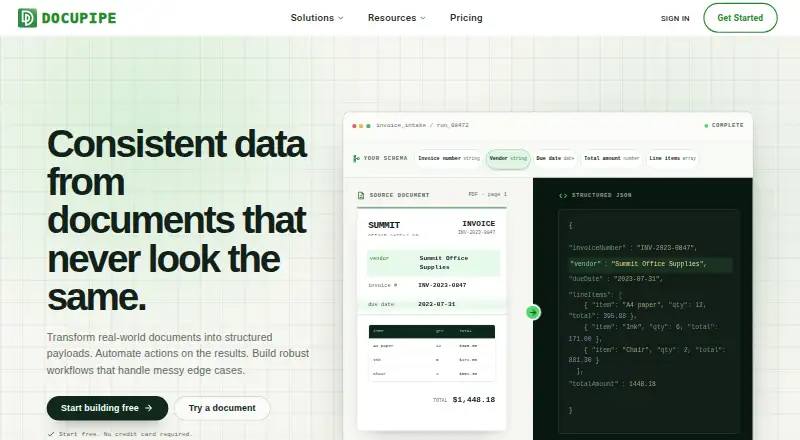Click the Get Started button
Viewport: 800px width, 440px height.
[x=740, y=18]
